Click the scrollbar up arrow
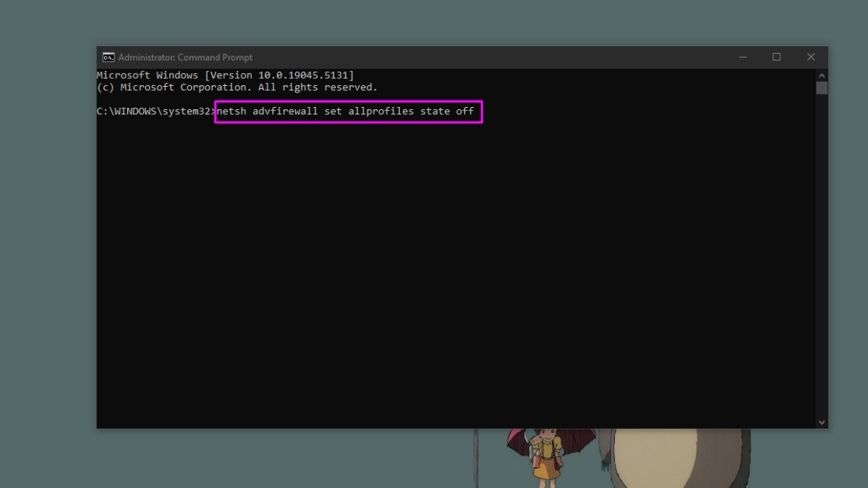Screen dimensions: 868x488 (822, 74)
